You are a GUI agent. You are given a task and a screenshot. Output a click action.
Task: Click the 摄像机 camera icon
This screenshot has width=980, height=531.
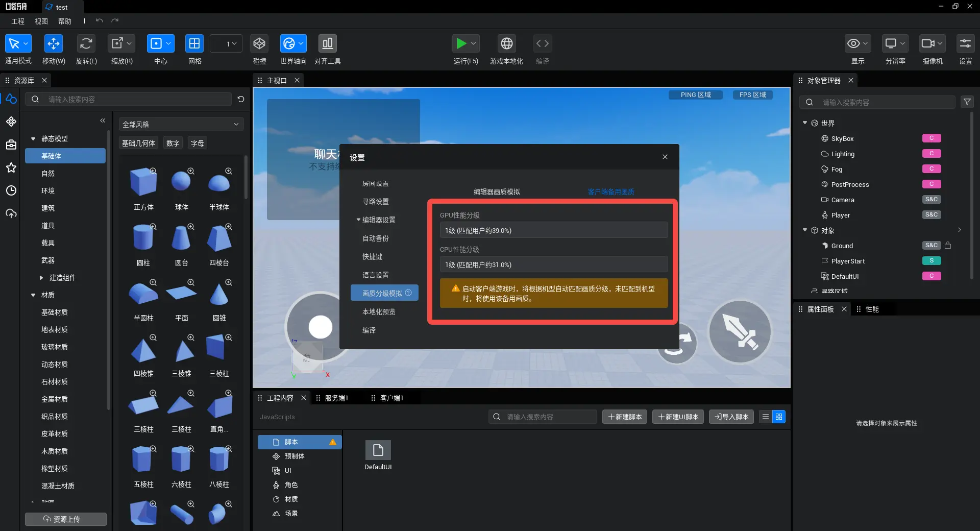[x=928, y=43]
